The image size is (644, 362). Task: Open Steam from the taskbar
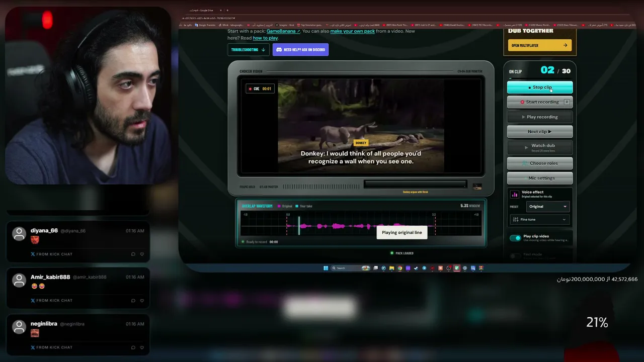pyautogui.click(x=416, y=268)
